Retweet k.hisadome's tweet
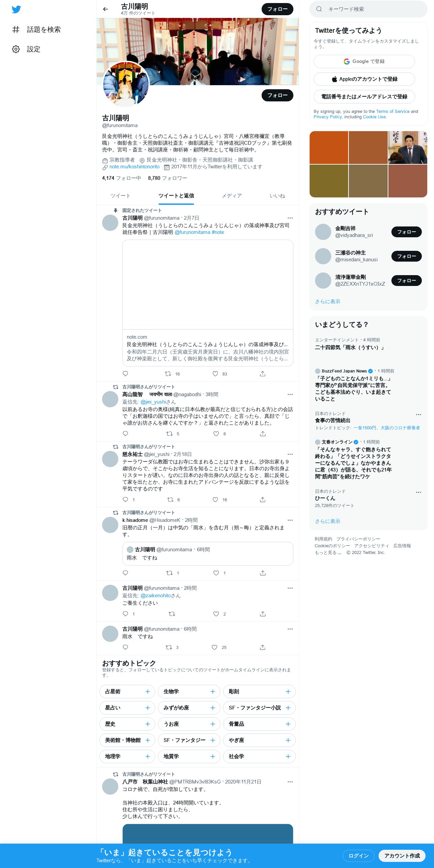This screenshot has width=434, height=868. pos(173,573)
